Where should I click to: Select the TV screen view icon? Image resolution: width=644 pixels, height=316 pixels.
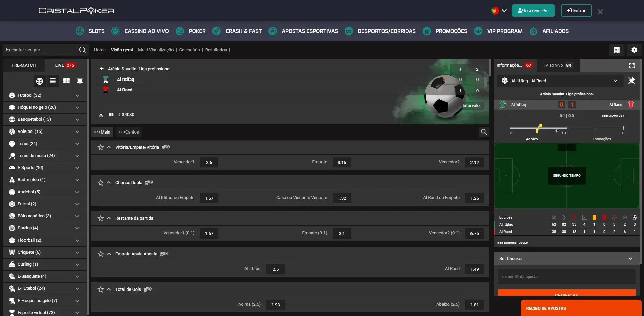point(80,81)
